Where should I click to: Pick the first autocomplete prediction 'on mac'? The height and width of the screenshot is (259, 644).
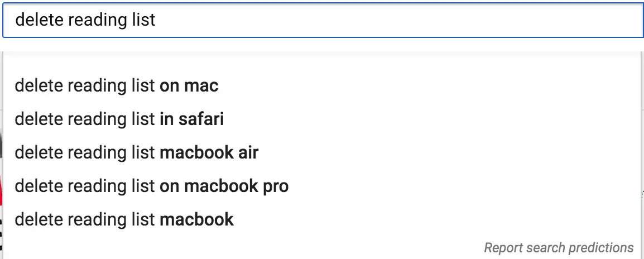[x=117, y=86]
